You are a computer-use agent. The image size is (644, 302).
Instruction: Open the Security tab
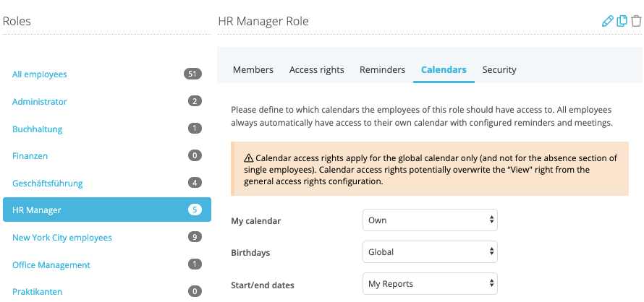tap(499, 70)
